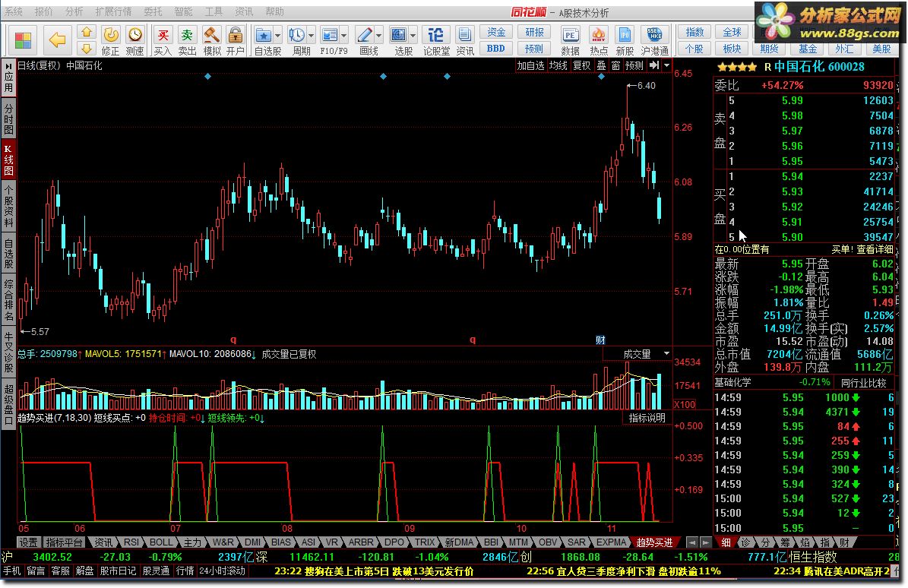Expand the F10/F9 dropdown arrow
Viewport: 908px width, 588px height.
tap(344, 35)
